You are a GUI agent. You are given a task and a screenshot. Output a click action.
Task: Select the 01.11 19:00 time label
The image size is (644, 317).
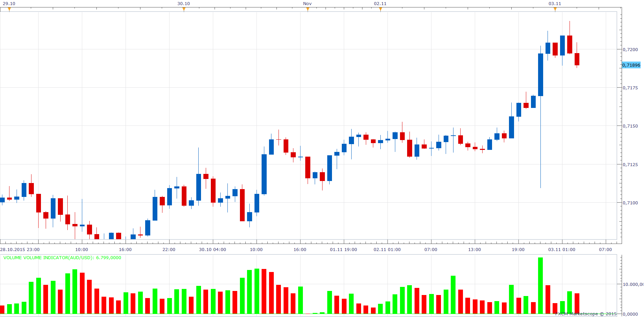[x=343, y=249]
